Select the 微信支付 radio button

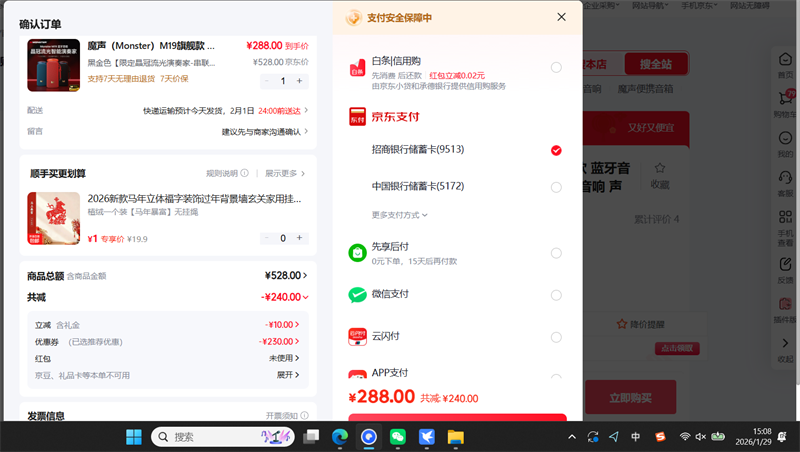556,295
